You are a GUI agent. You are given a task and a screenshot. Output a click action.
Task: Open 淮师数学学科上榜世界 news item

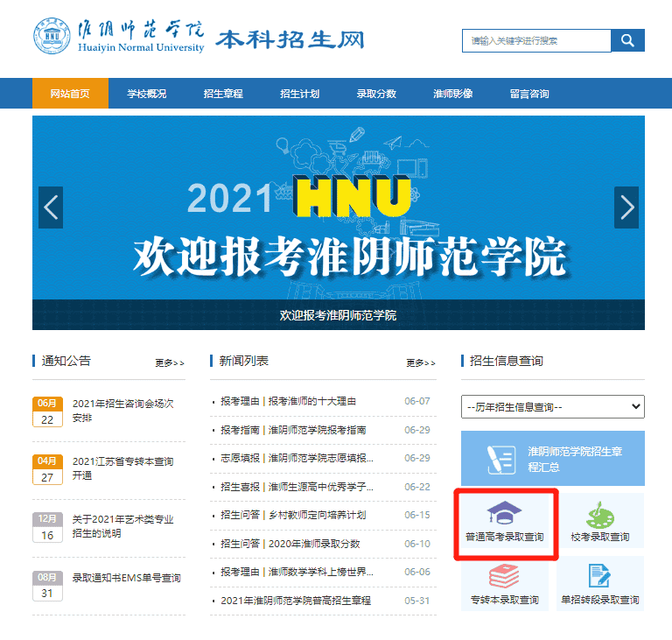tap(297, 572)
